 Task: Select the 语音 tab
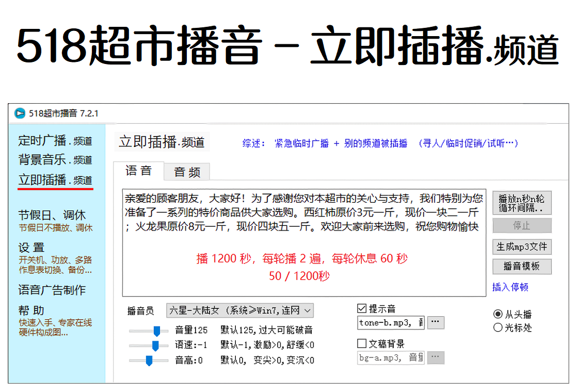click(x=138, y=171)
